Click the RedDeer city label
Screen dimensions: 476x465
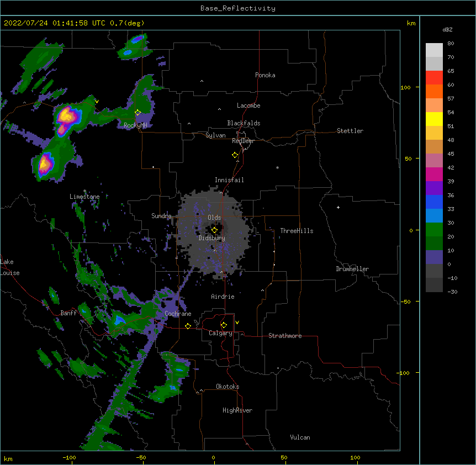pyautogui.click(x=243, y=141)
